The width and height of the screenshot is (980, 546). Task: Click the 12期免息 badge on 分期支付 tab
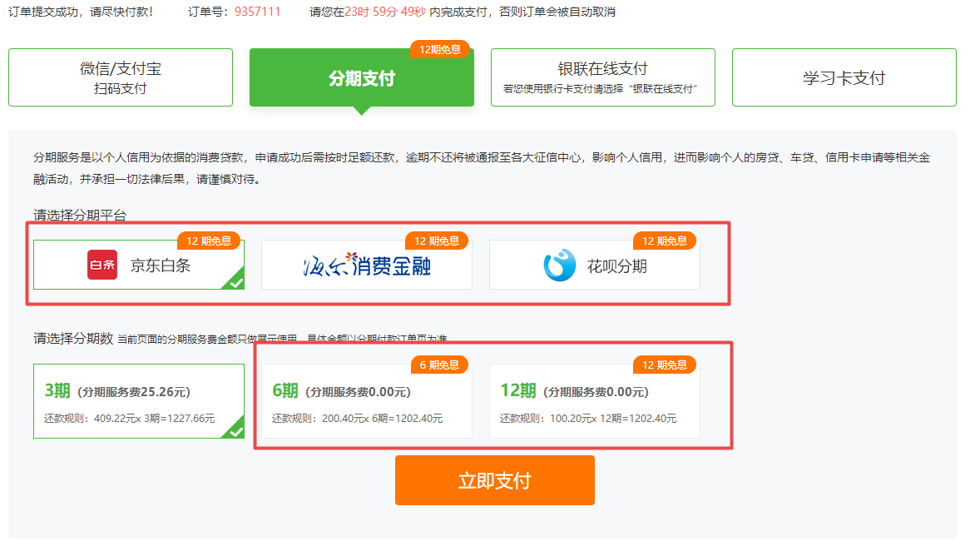coord(439,49)
